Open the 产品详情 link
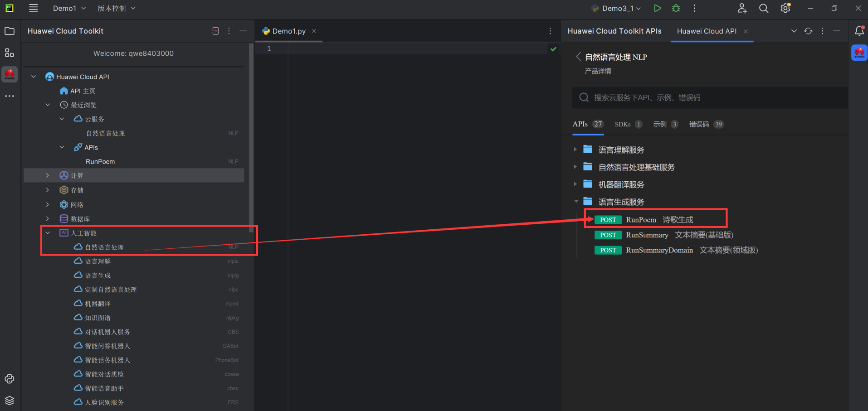 pos(598,71)
